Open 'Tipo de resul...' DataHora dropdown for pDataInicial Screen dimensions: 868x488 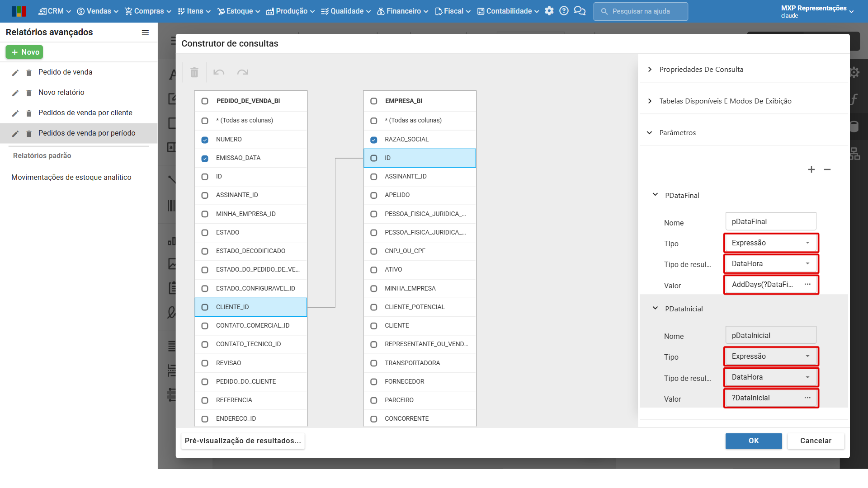[771, 377]
